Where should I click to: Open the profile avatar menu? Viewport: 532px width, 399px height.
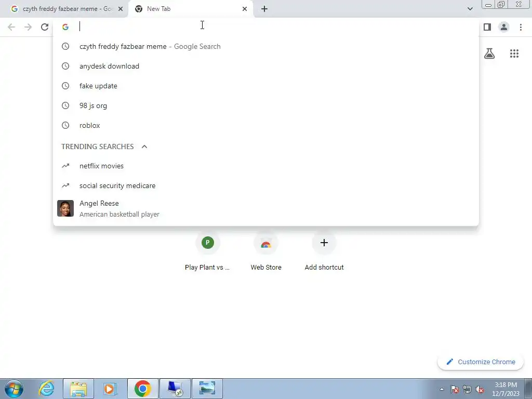click(504, 27)
